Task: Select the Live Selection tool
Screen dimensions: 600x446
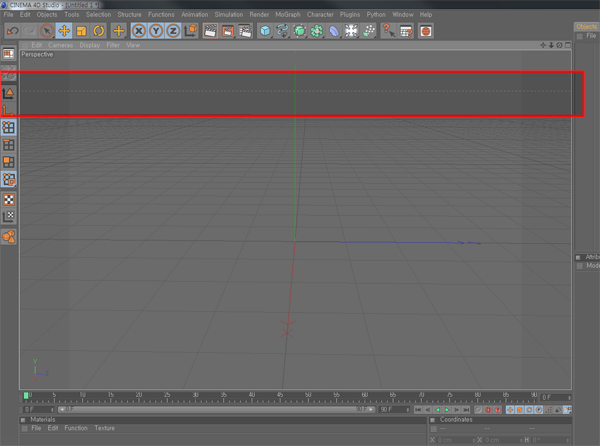Action: click(x=47, y=31)
